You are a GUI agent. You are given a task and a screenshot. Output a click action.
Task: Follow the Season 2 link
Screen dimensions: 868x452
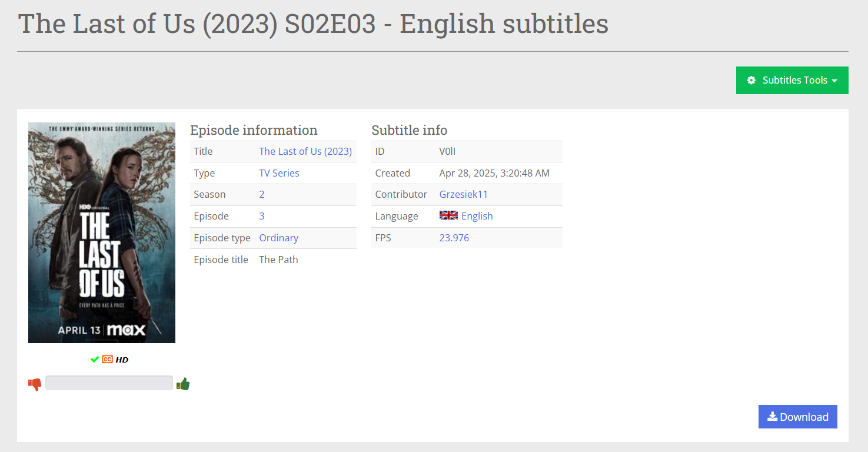tap(262, 194)
